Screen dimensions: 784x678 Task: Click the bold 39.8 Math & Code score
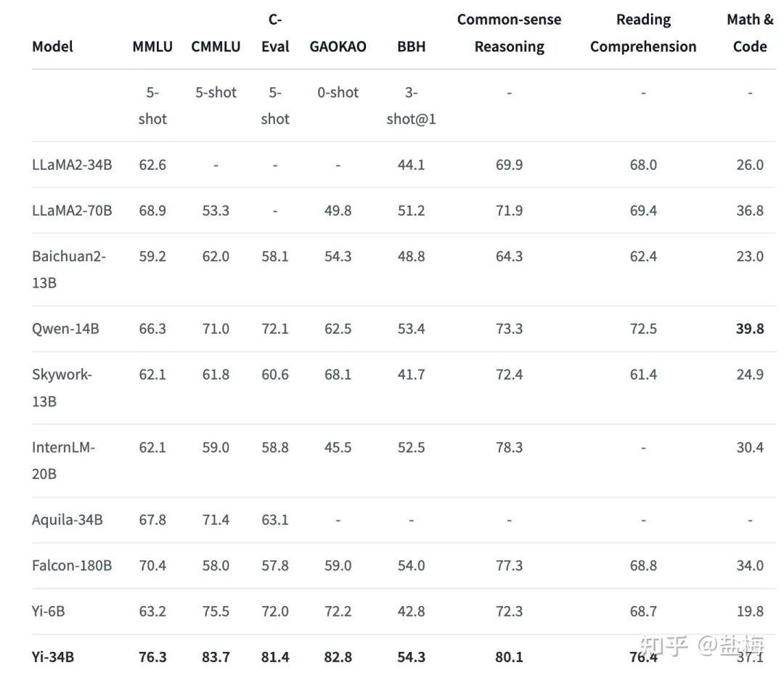point(750,329)
